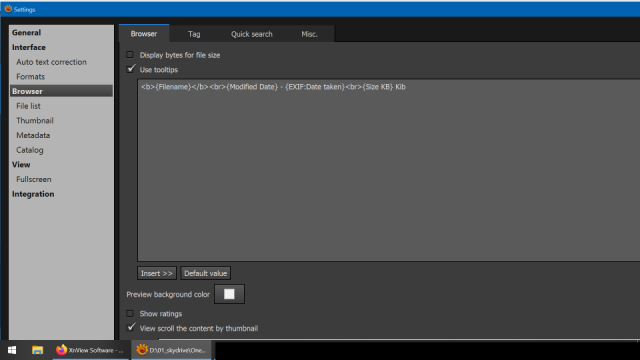Viewport: 640px width, 360px height.
Task: Select Fullscreen under View
Action: [34, 179]
